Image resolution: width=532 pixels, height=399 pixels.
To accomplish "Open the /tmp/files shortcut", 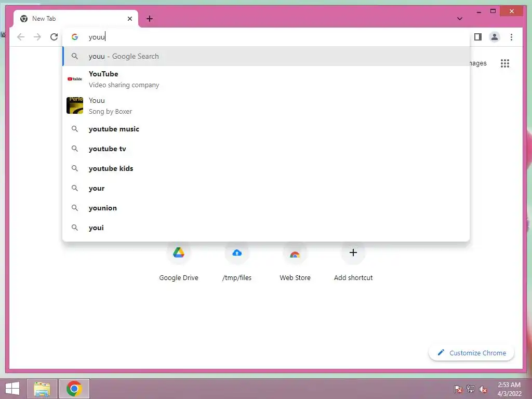I will pos(237,262).
